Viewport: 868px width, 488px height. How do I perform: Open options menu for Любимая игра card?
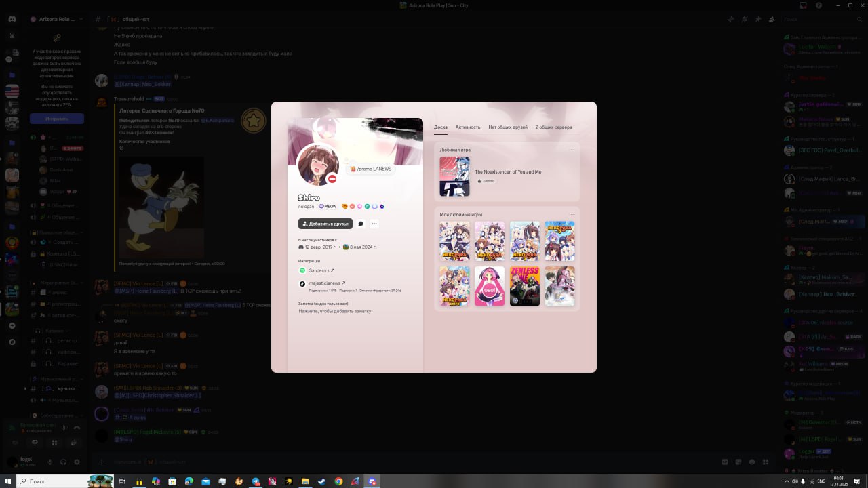pyautogui.click(x=572, y=150)
